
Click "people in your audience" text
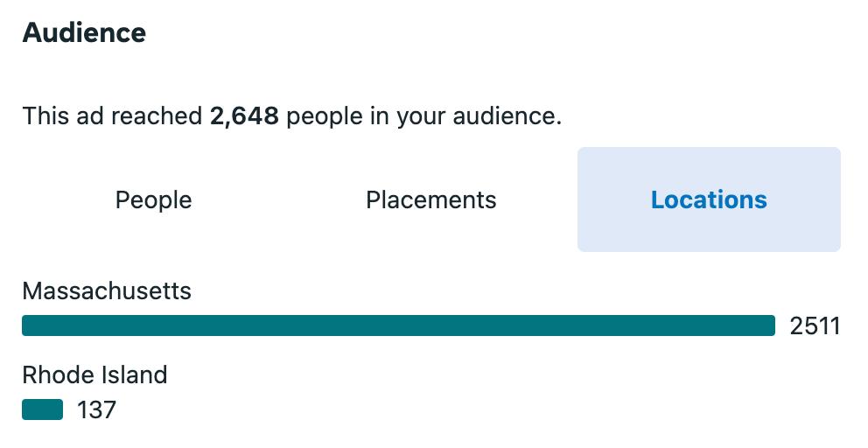click(423, 115)
